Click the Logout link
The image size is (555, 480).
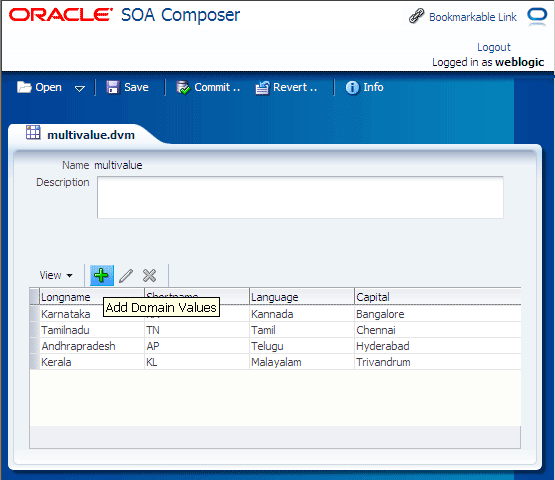click(x=493, y=47)
